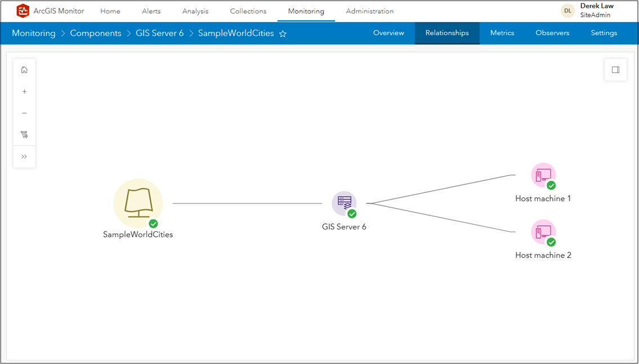This screenshot has width=639, height=364.
Task: Click the SampleWorldCities node label
Action: [x=138, y=235]
